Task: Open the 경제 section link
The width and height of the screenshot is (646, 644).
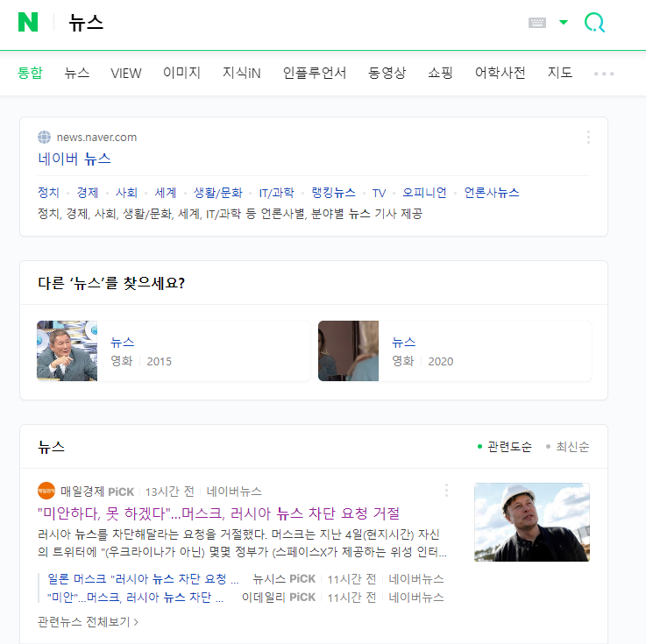Action: (88, 192)
